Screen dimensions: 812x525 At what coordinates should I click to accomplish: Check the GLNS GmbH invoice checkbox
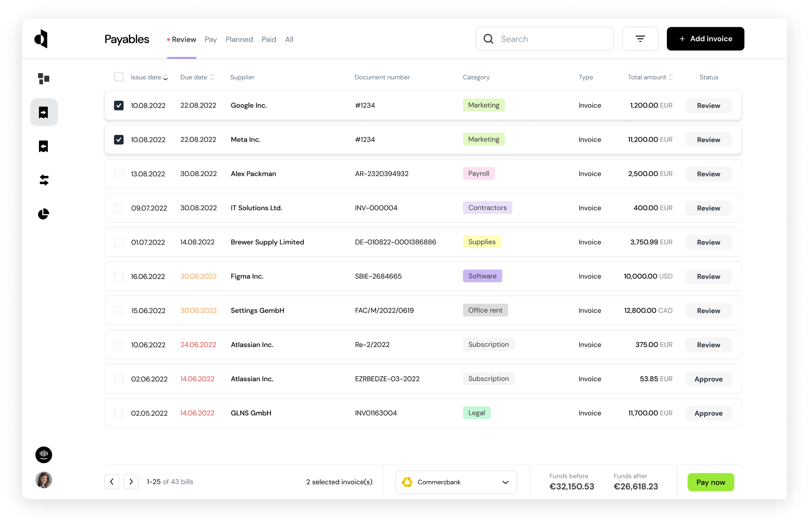(x=119, y=413)
